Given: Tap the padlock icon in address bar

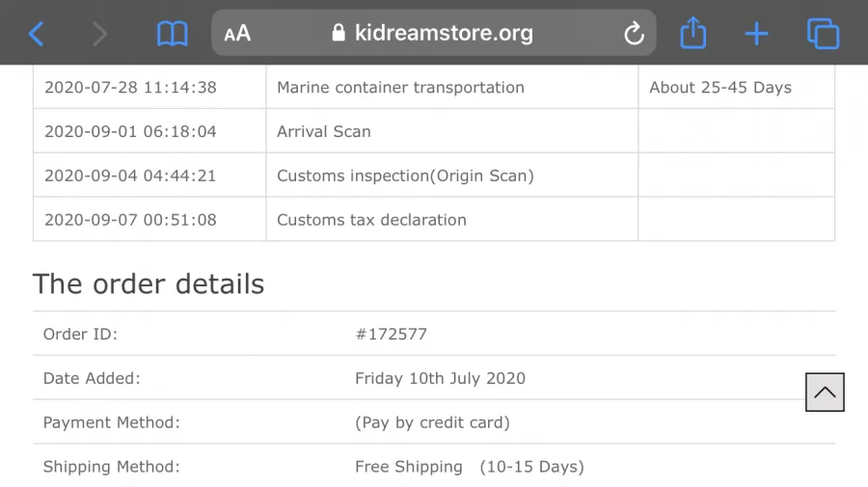Looking at the screenshot, I should [x=339, y=33].
